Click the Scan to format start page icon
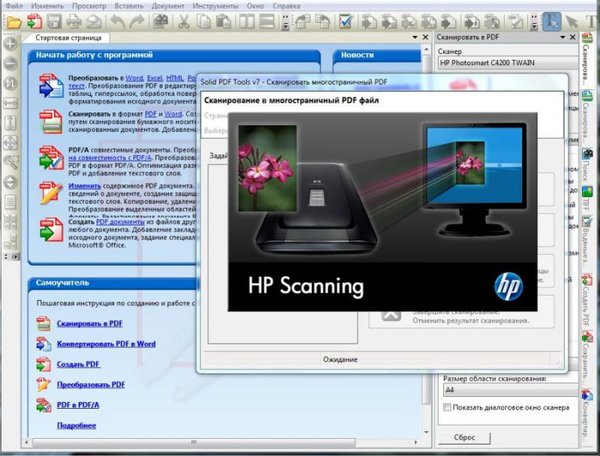This screenshot has height=456, width=600. click(51, 121)
